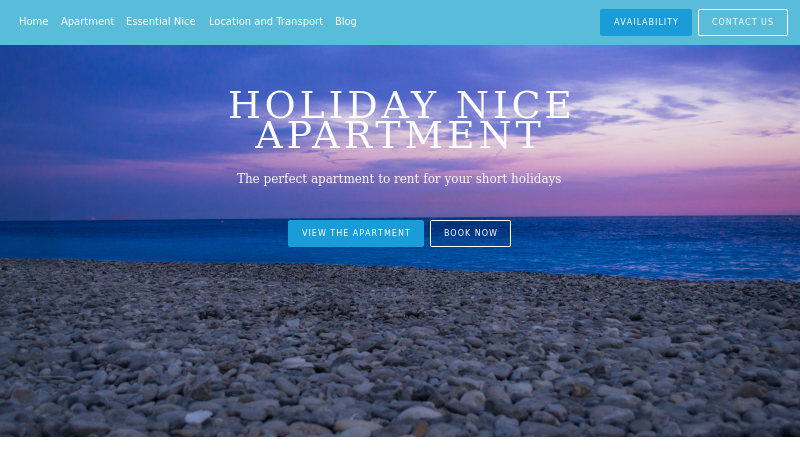Open the Essential Nice menu item
Viewport: 800px width, 456px height.
coord(161,21)
